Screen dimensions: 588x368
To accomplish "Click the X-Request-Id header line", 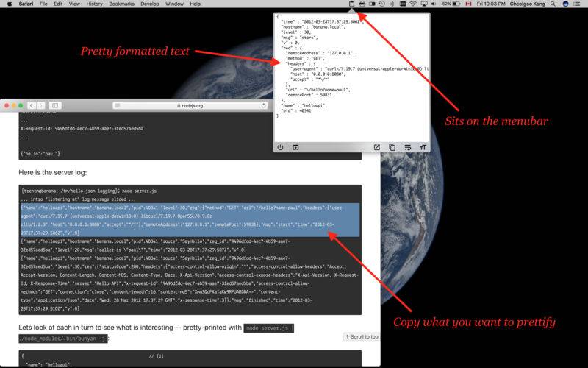I will coord(82,128).
